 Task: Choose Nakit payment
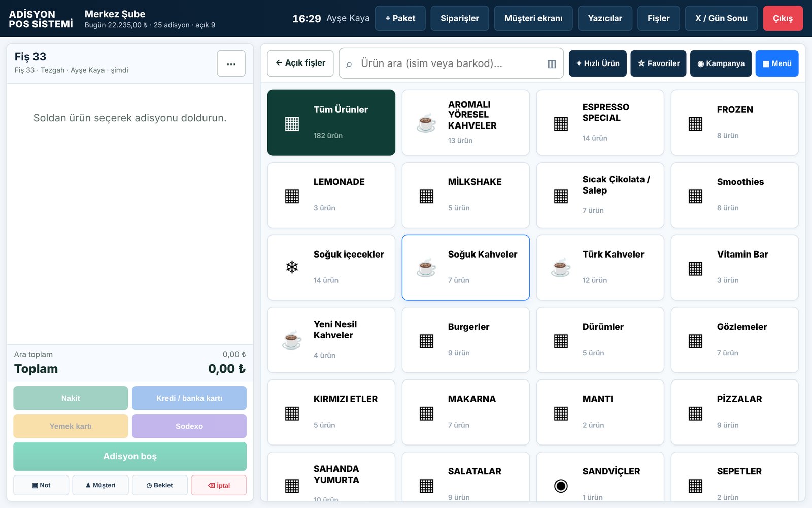point(71,398)
